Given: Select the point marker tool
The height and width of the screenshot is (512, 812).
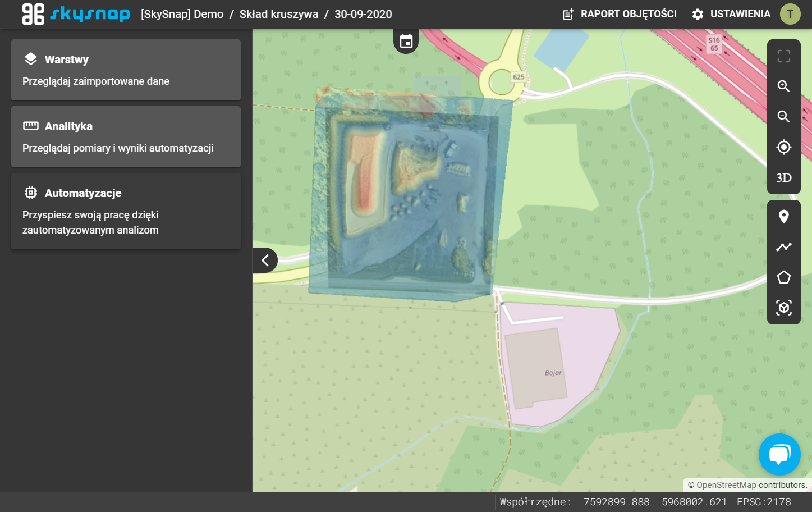Looking at the screenshot, I should coord(784,217).
